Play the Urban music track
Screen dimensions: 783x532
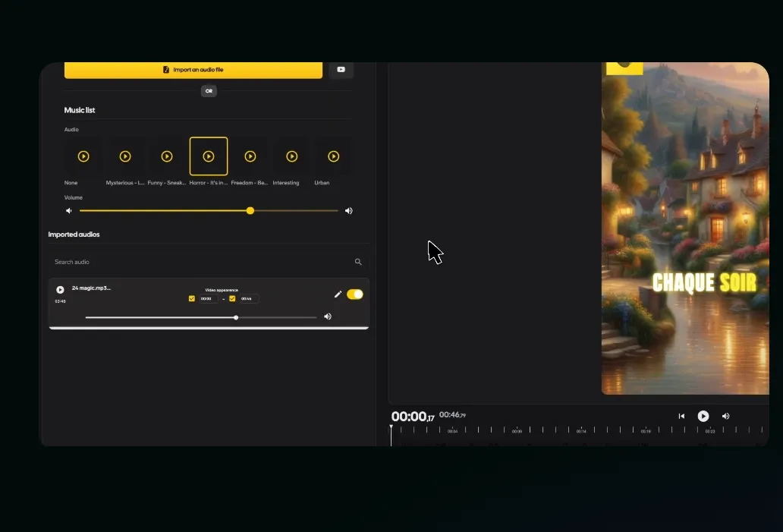334,156
